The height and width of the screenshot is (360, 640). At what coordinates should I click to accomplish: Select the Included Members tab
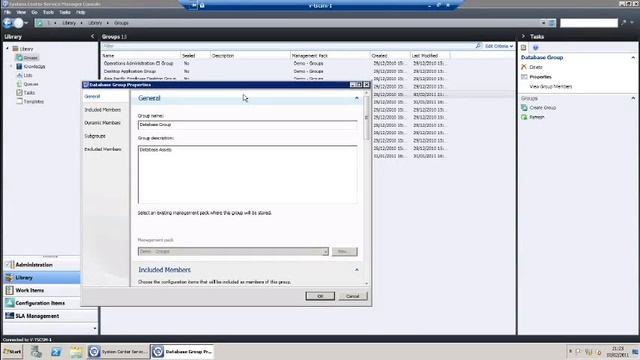tap(102, 110)
